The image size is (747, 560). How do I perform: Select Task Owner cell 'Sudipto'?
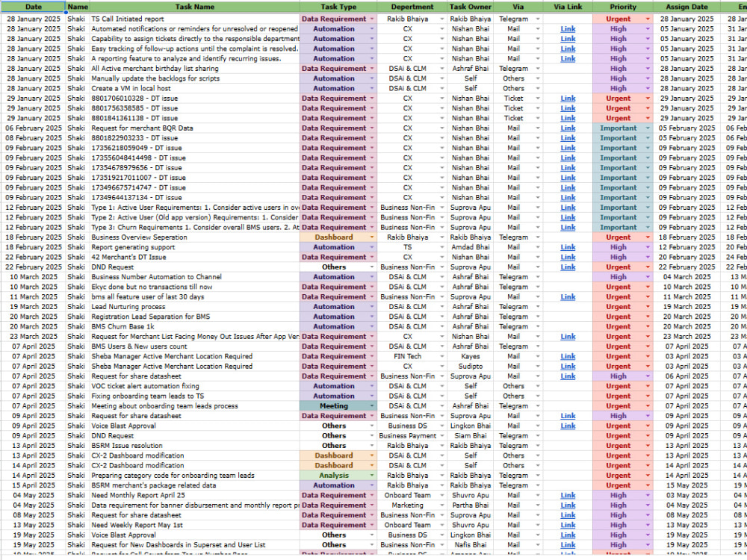pos(470,366)
